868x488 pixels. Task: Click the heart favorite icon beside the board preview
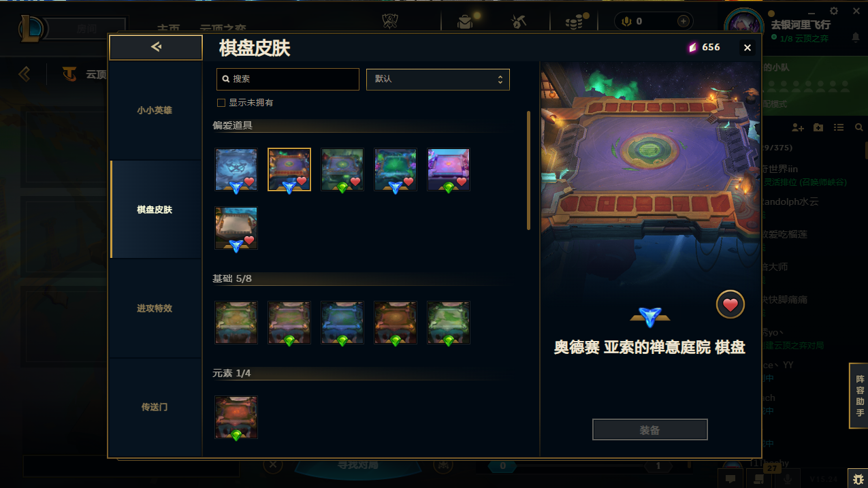pyautogui.click(x=730, y=305)
